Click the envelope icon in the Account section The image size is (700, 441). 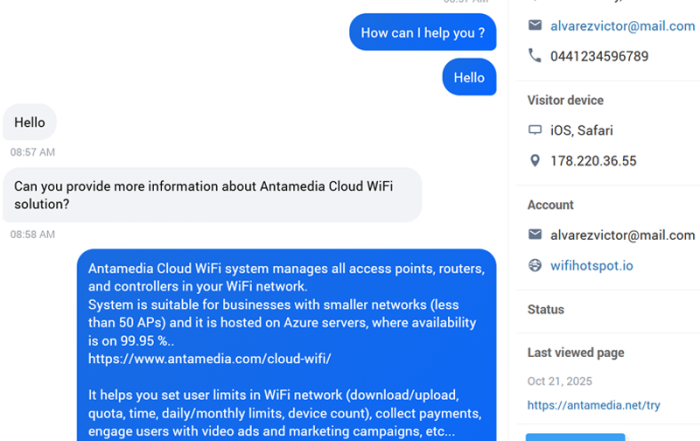(535, 235)
